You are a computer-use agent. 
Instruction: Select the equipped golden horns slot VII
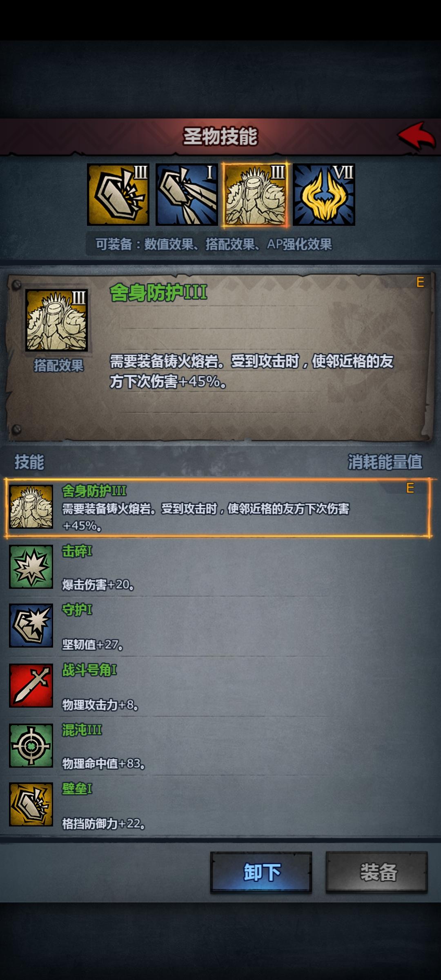point(324,194)
